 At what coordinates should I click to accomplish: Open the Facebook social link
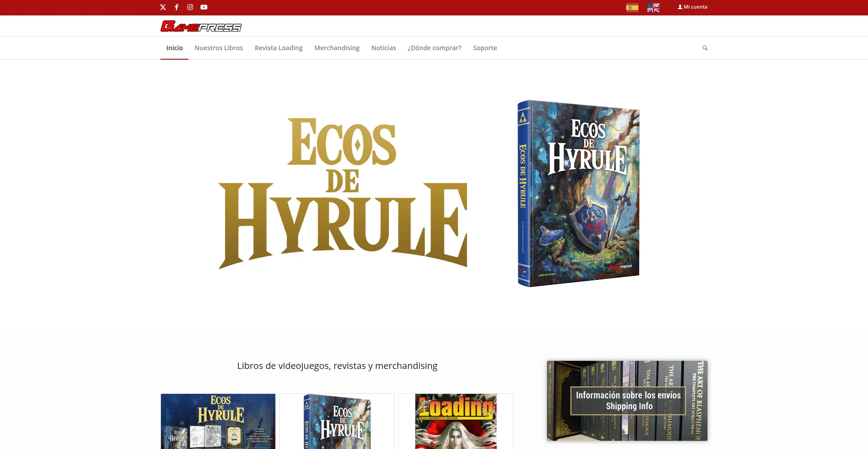176,7
